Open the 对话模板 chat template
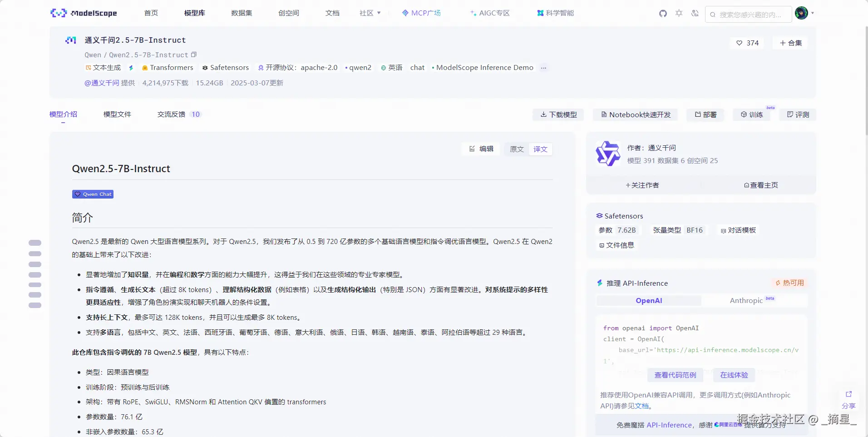The height and width of the screenshot is (437, 868). [739, 230]
